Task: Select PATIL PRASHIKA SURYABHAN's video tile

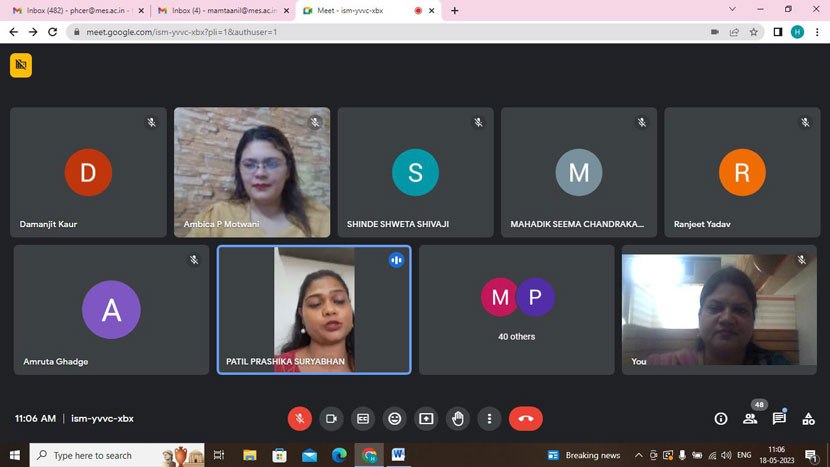Action: pyautogui.click(x=314, y=310)
